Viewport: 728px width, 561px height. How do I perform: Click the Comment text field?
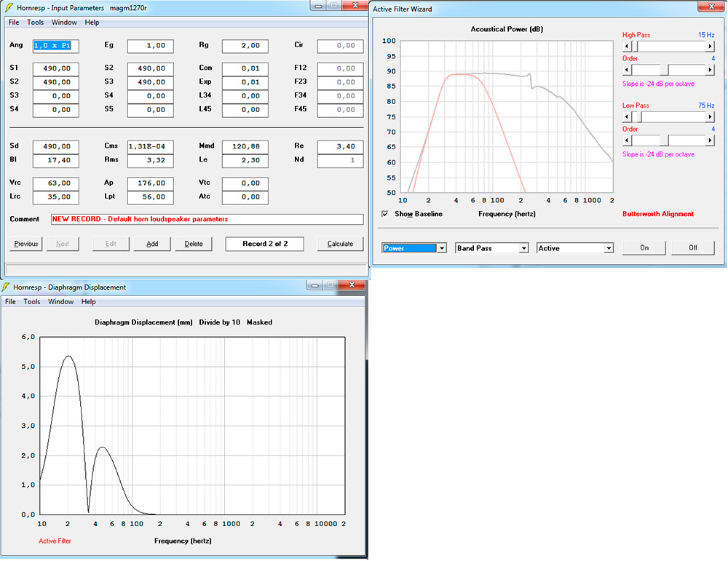(x=207, y=220)
